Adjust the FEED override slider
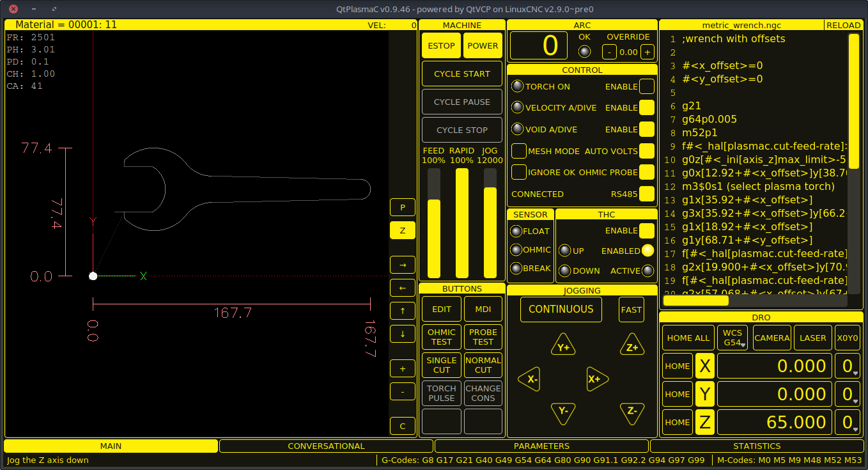Image resolution: width=868 pixels, height=470 pixels. click(434, 223)
